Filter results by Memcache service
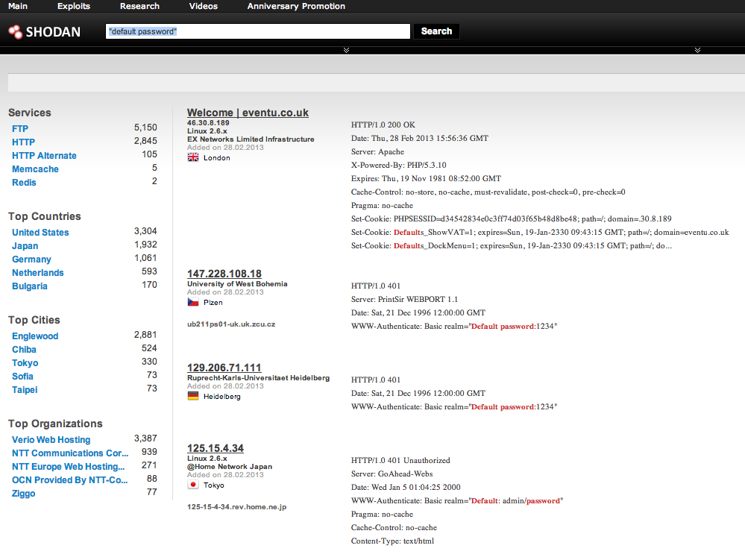The width and height of the screenshot is (745, 560). (x=35, y=169)
